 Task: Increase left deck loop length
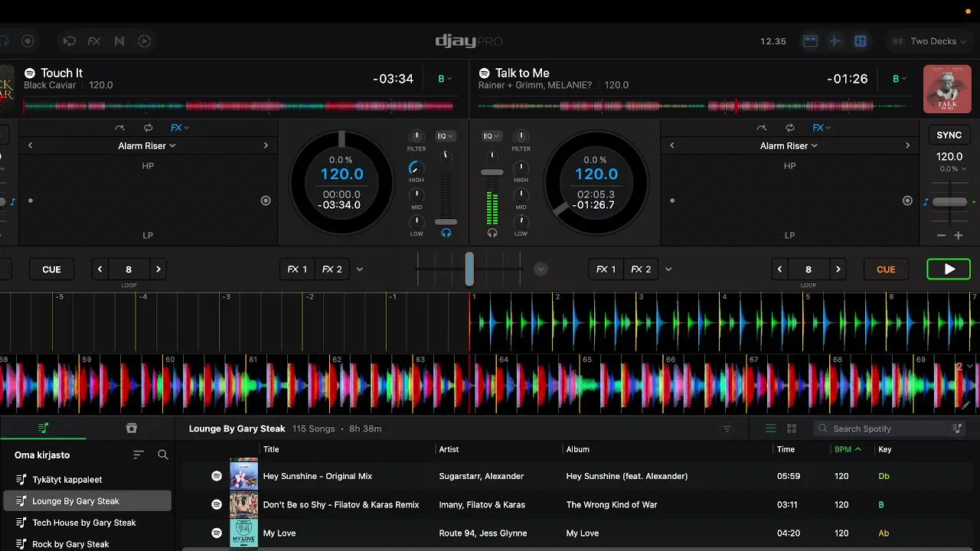pos(158,269)
